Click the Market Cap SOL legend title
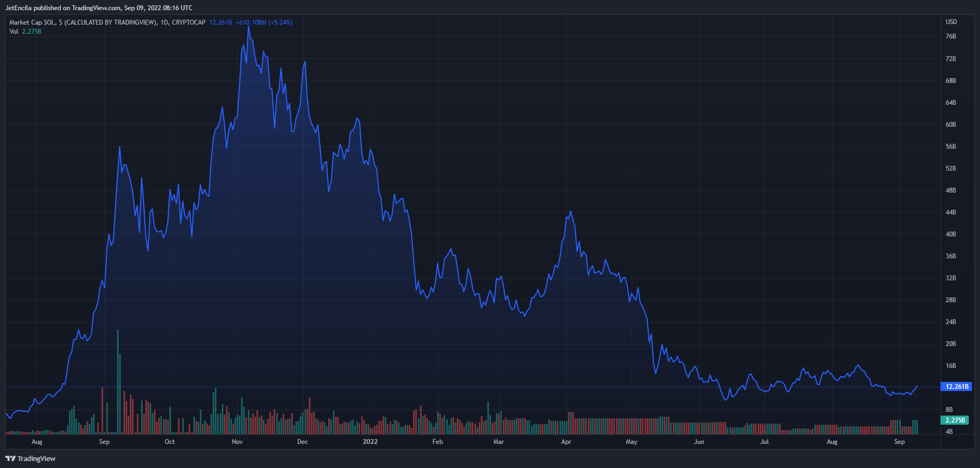The height and width of the screenshot is (468, 980). pyautogui.click(x=107, y=22)
